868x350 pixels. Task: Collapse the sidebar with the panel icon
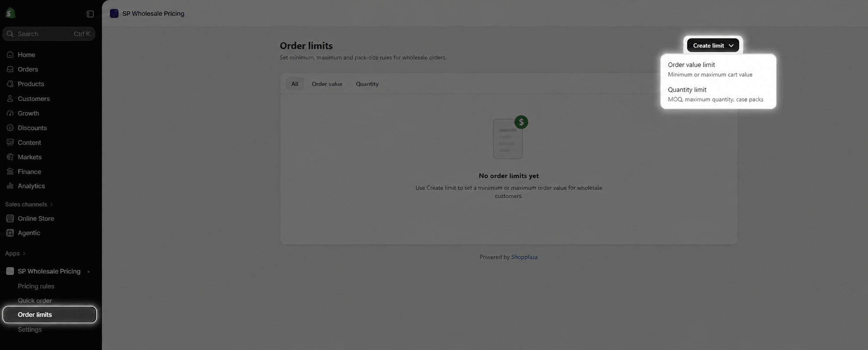90,14
